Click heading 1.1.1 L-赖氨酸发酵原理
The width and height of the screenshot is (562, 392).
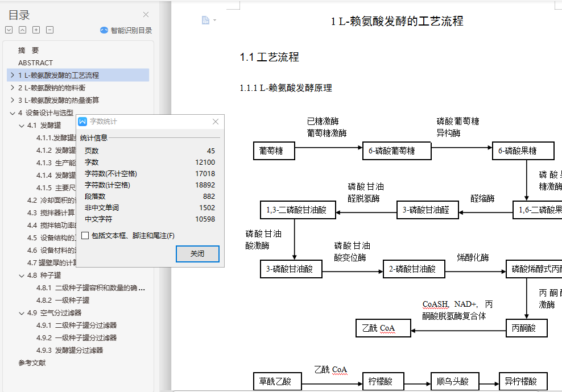[x=286, y=87]
